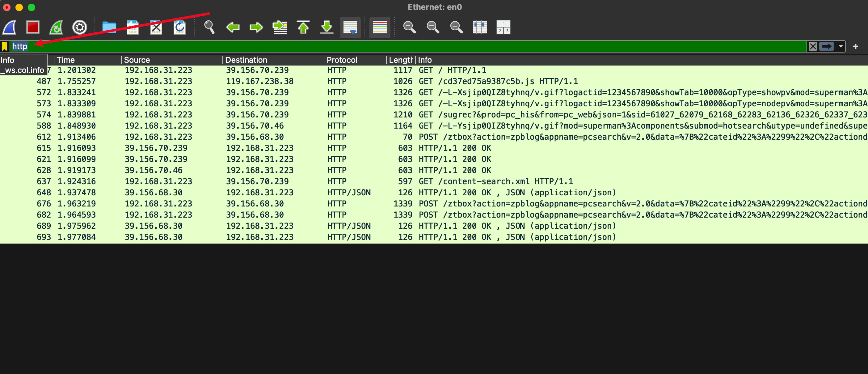
Task: Toggle auto-scroll during live capture
Action: pos(350,27)
